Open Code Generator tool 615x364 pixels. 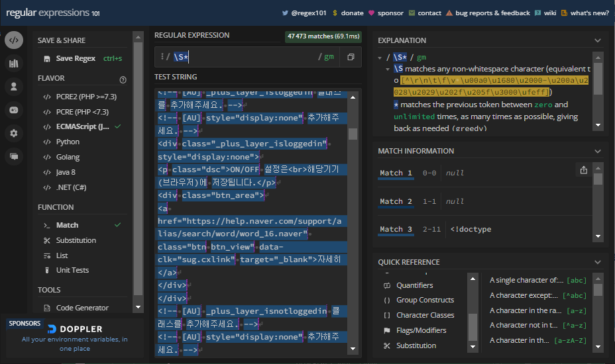coord(82,308)
